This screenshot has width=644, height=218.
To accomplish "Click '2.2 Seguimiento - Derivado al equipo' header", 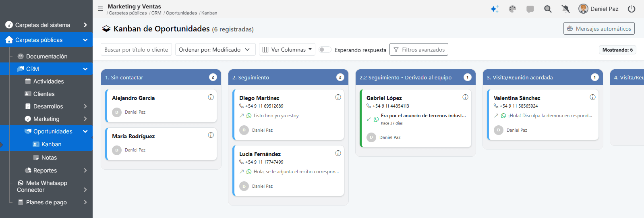I will (x=416, y=77).
